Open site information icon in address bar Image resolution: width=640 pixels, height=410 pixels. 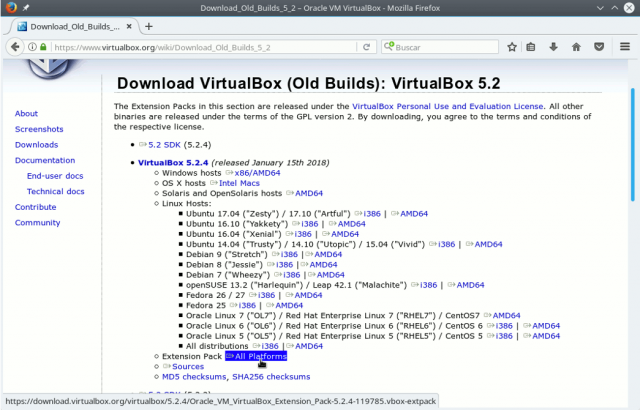coord(32,47)
